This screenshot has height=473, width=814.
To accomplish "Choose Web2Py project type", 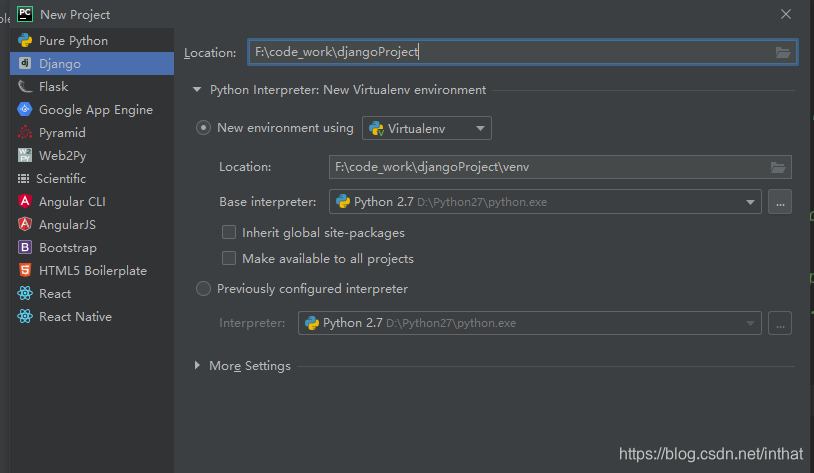I will click(92, 155).
